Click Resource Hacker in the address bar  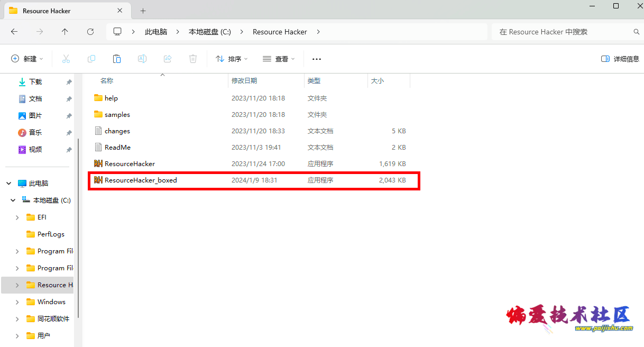(280, 32)
